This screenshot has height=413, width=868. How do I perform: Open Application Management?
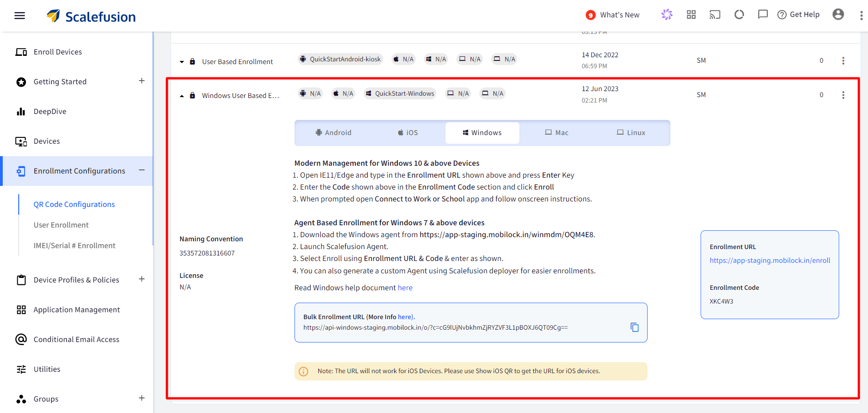pos(76,310)
